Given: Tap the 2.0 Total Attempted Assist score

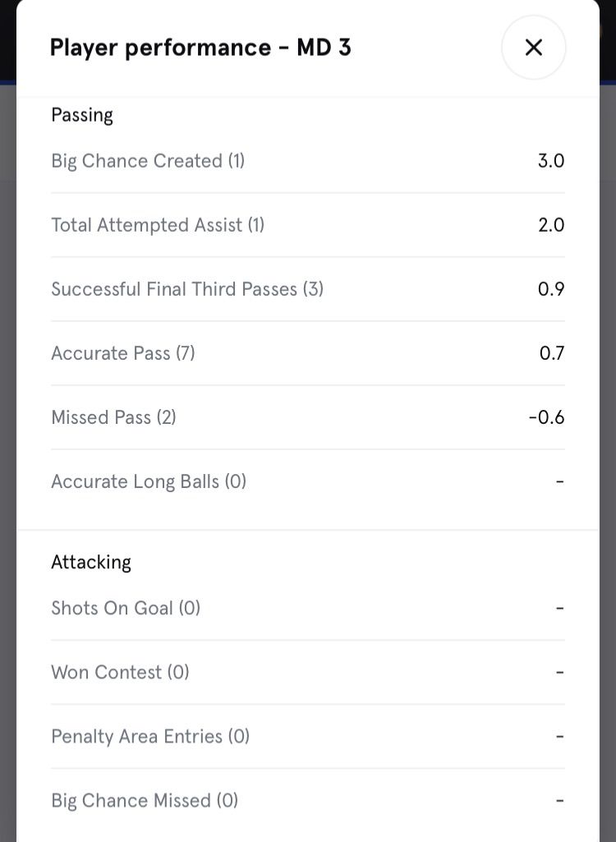Looking at the screenshot, I should click(550, 225).
